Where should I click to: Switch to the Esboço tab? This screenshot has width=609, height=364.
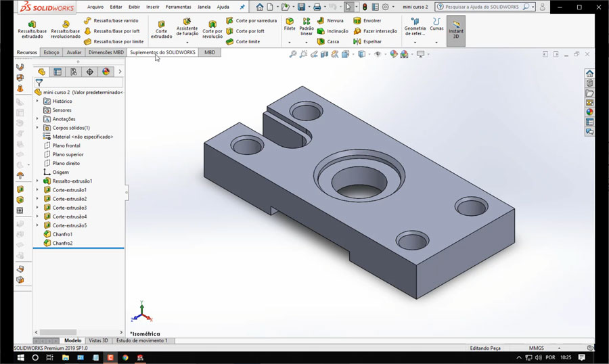tap(51, 52)
